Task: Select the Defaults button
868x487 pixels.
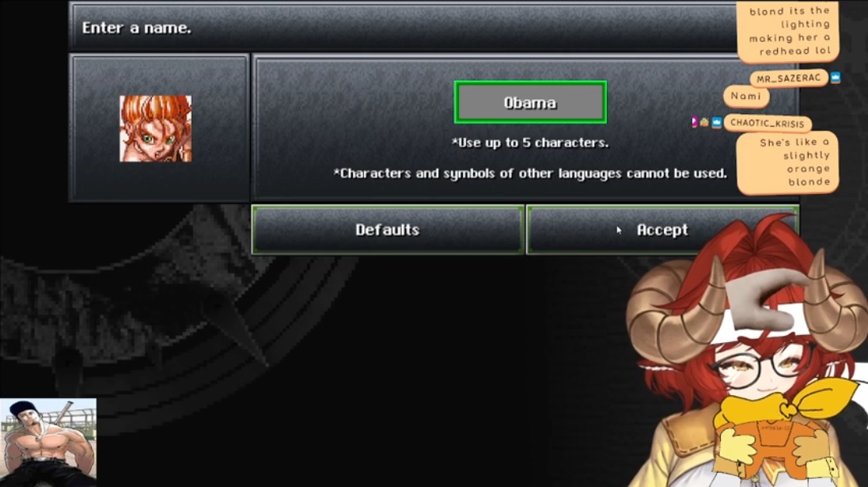Action: (388, 230)
